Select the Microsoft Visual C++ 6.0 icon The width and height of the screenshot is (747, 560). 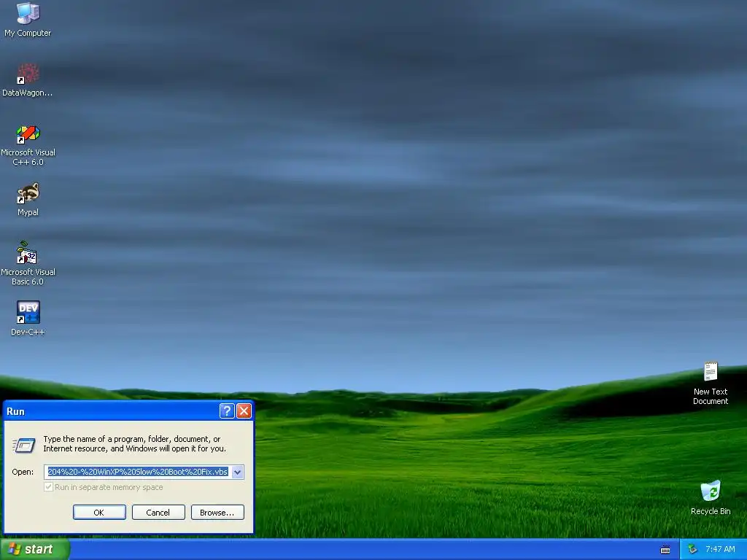(x=28, y=134)
